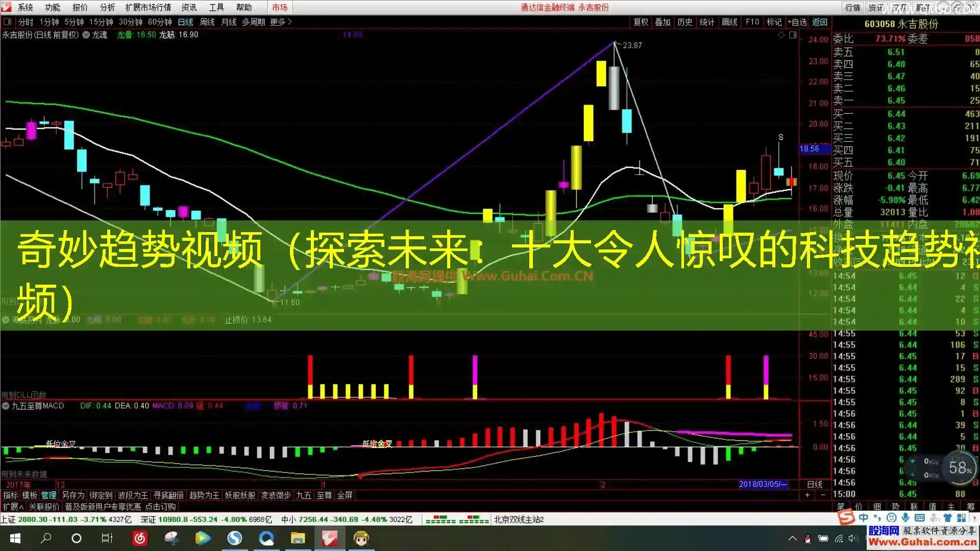Click the circle icon beside 九五至尊MACD
This screenshot has height=551, width=980.
point(6,406)
